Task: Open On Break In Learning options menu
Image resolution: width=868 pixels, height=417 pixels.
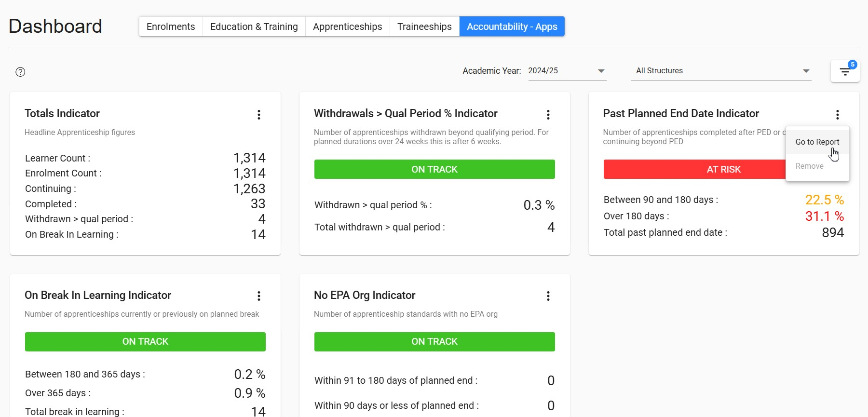Action: [x=259, y=296]
